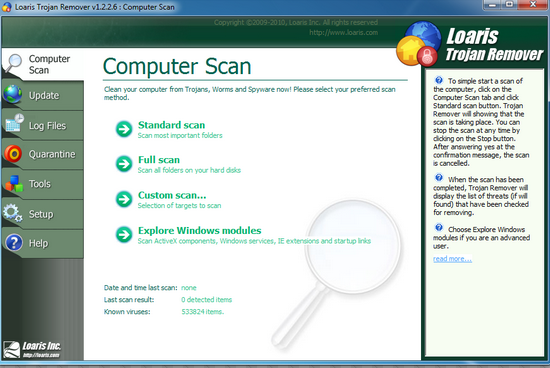Start the Standard scan
Screen dimensions: 550x368
pos(172,125)
